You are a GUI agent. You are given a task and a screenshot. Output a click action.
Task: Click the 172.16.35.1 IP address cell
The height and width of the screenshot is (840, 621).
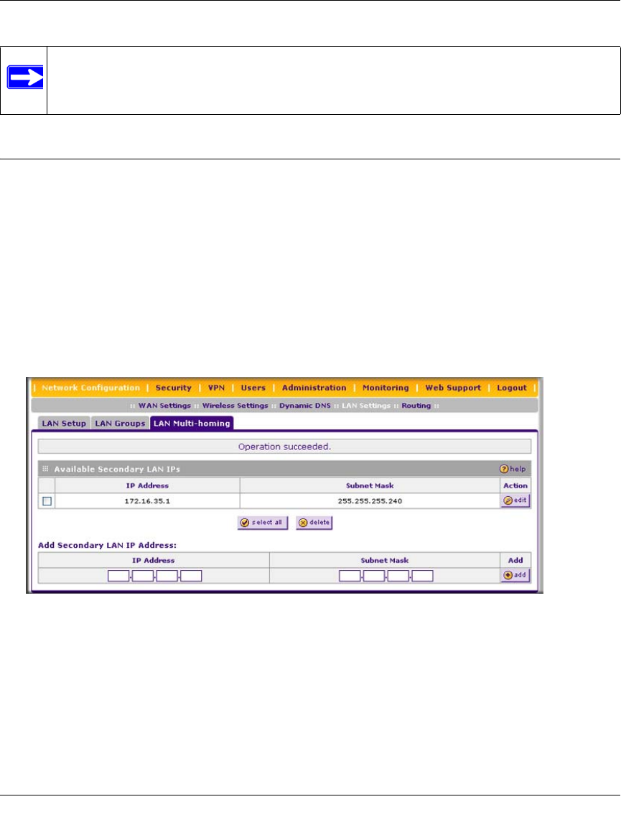click(147, 501)
